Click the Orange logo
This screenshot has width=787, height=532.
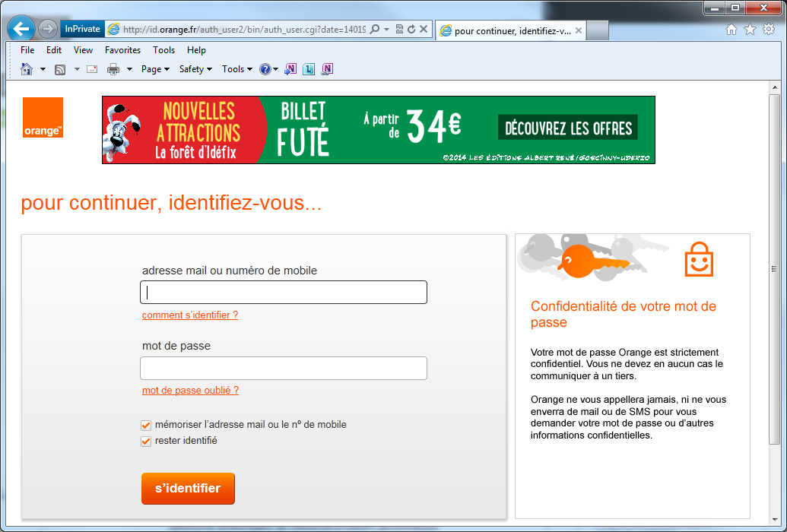(43, 117)
